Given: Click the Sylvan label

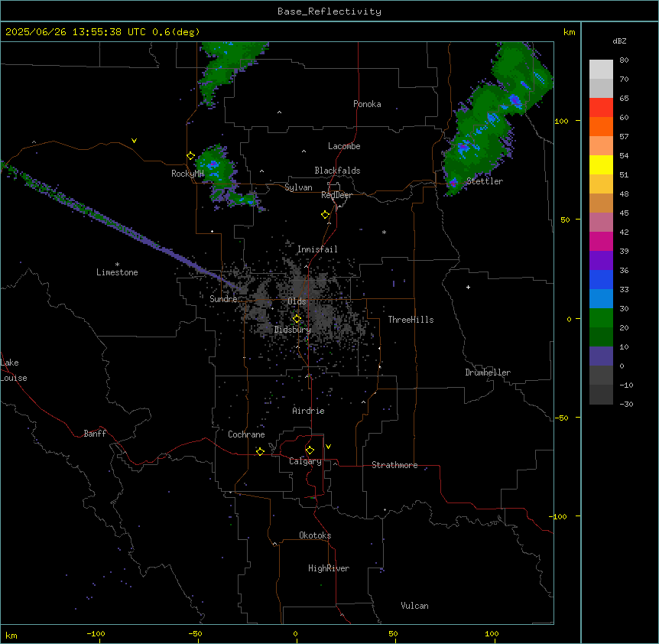Looking at the screenshot, I should click(298, 187).
